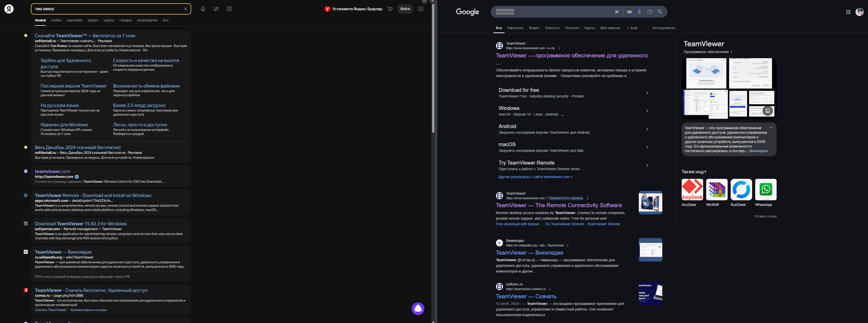Click the Alice assistant purple button
Image resolution: width=868 pixels, height=323 pixels.
(418, 309)
